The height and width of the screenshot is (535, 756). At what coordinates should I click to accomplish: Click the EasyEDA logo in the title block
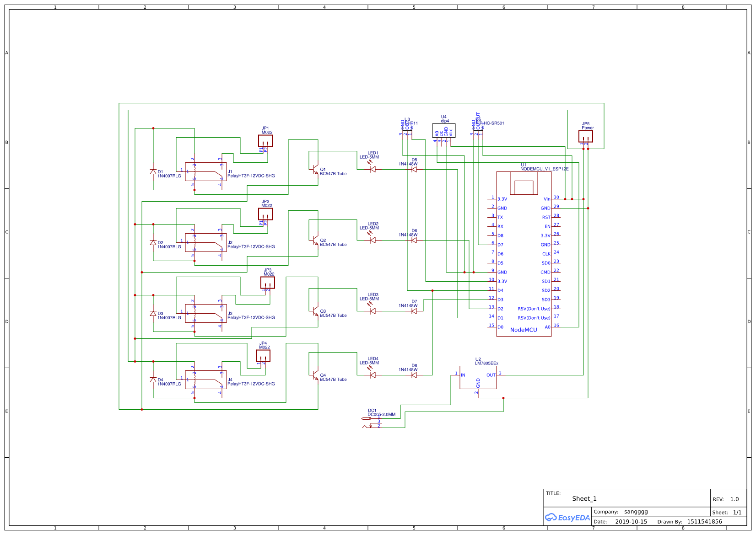pos(567,518)
